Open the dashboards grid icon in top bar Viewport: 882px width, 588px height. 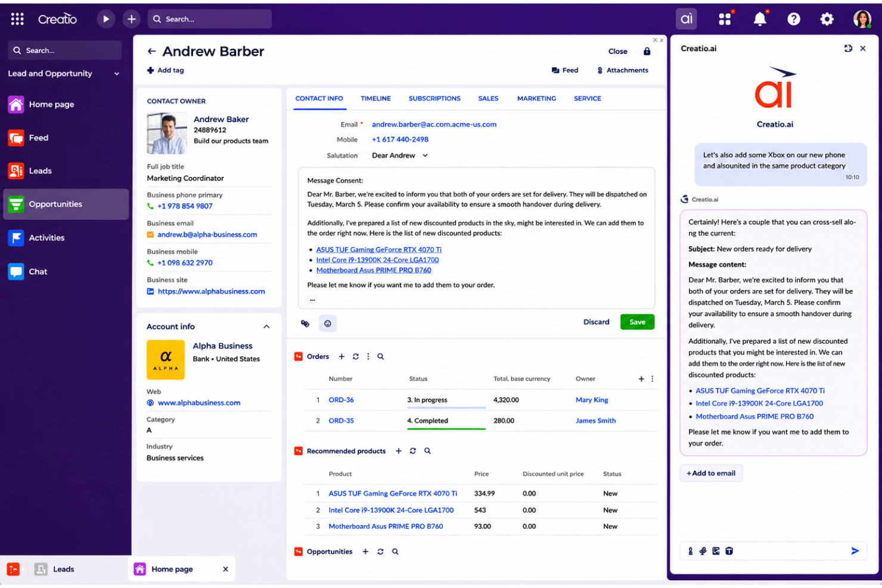[x=725, y=19]
